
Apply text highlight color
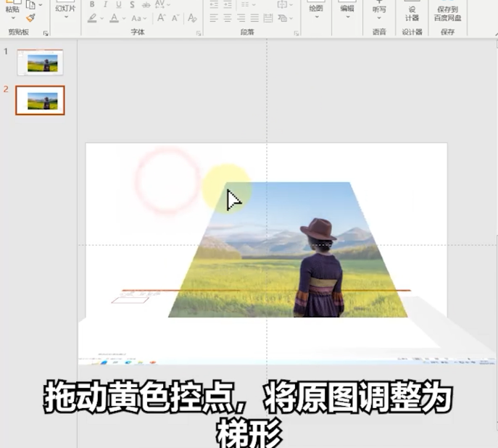tap(92, 18)
